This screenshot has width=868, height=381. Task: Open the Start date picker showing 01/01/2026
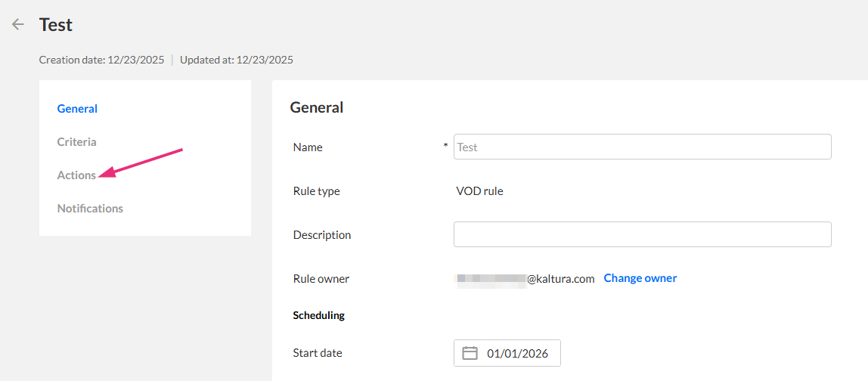tap(517, 353)
